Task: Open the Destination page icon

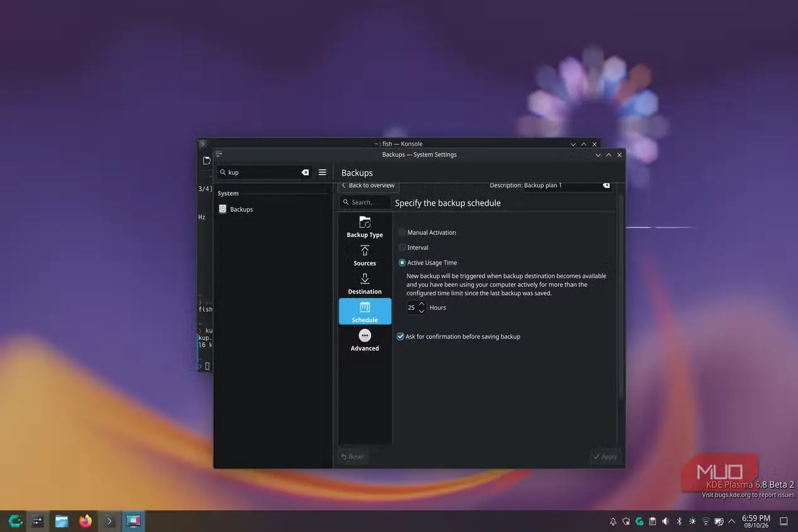Action: 364,279
